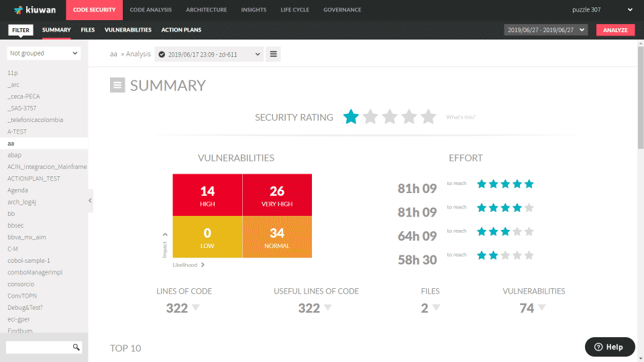Image resolution: width=644 pixels, height=362 pixels.
Task: Click the Summary section list icon
Action: 117,84
